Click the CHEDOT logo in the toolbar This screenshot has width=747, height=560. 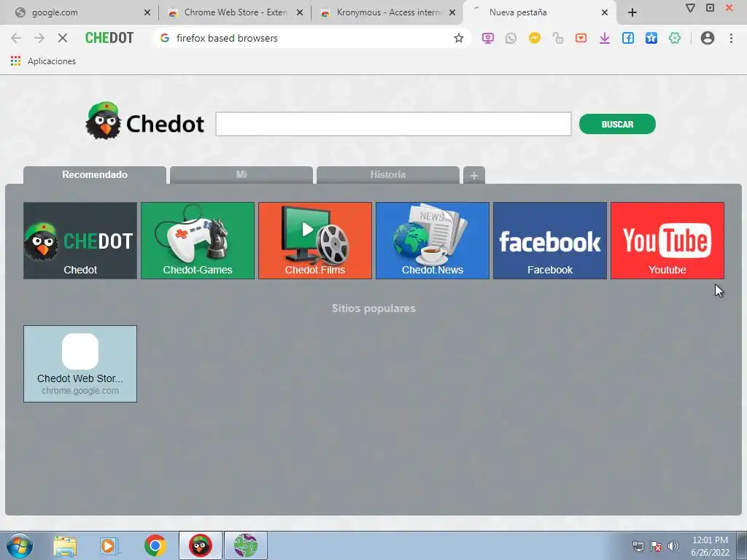(109, 38)
